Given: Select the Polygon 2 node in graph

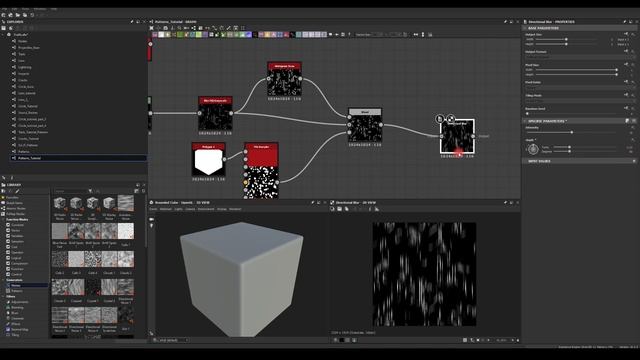Looking at the screenshot, I should point(209,159).
